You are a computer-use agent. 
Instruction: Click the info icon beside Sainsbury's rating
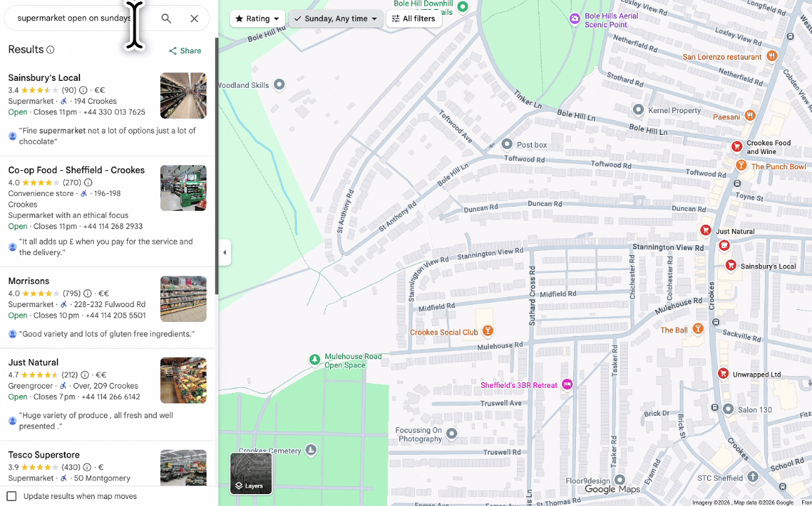83,90
